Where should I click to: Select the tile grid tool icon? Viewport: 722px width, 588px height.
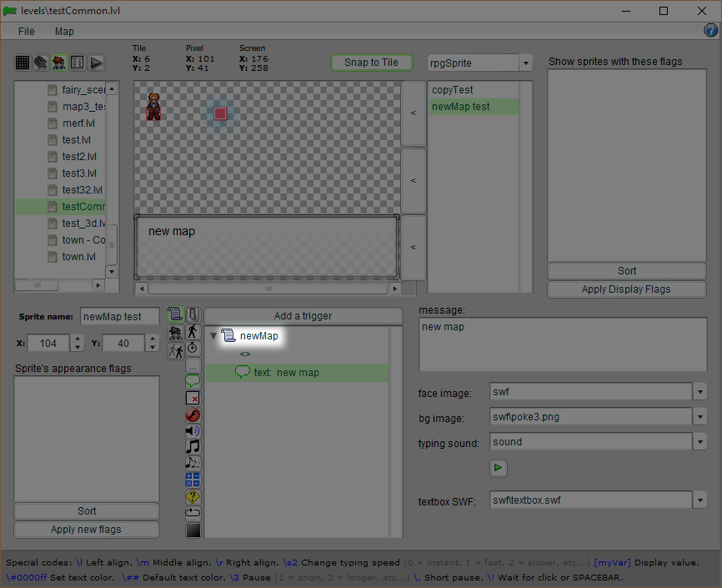[x=23, y=63]
